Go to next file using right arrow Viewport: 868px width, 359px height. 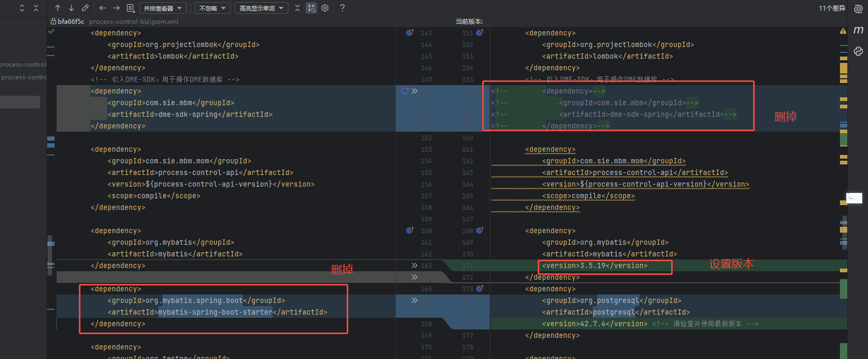(x=116, y=8)
